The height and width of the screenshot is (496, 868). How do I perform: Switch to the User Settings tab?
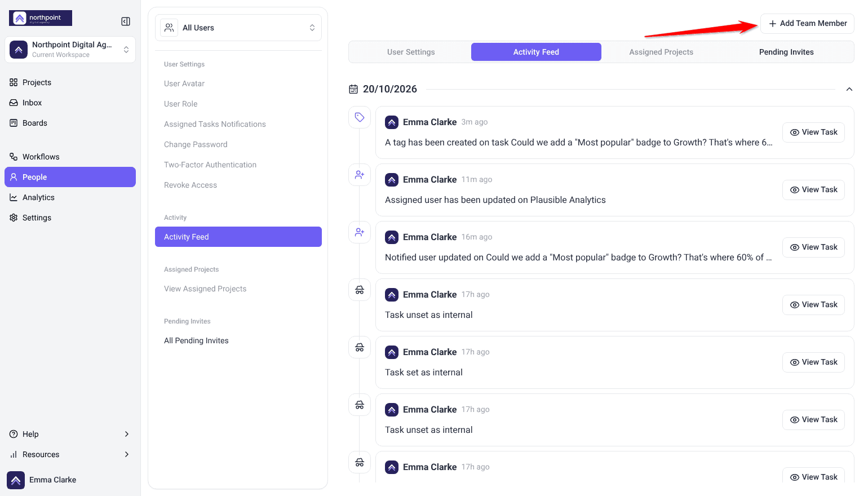click(411, 52)
